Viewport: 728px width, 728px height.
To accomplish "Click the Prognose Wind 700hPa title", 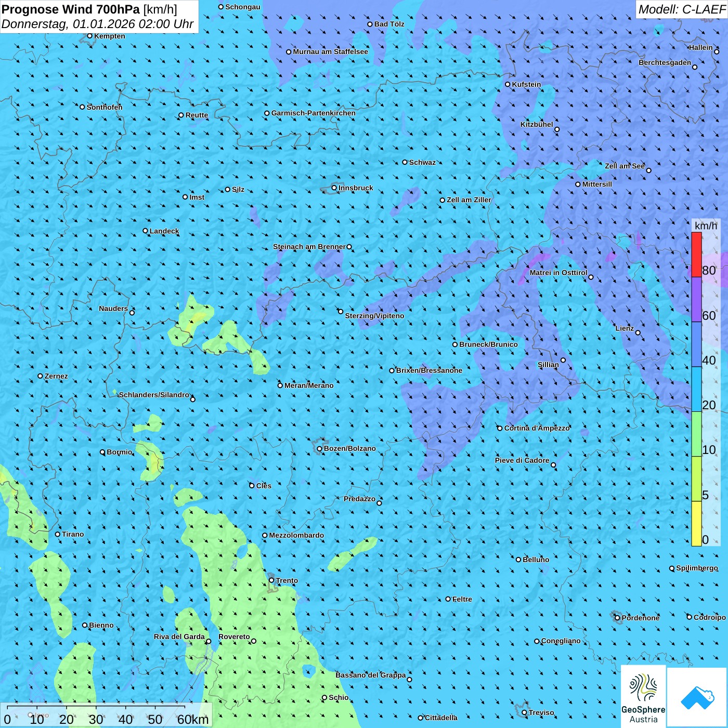I will click(x=89, y=9).
